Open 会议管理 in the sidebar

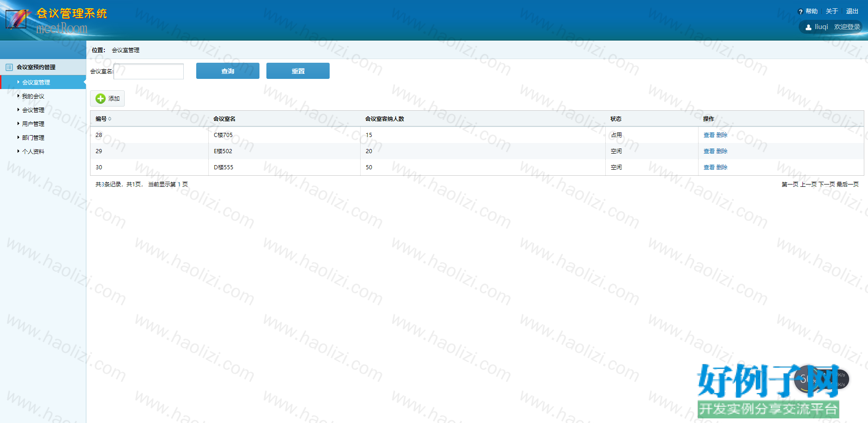pos(33,110)
